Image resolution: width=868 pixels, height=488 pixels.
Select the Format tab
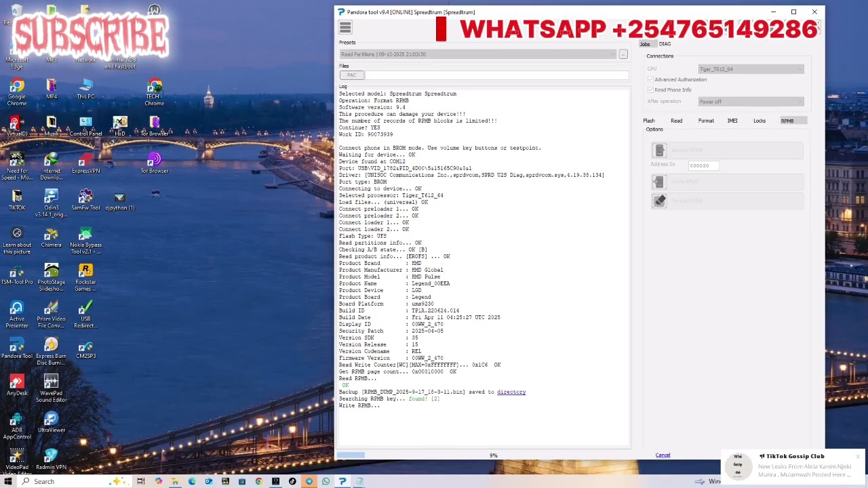706,121
